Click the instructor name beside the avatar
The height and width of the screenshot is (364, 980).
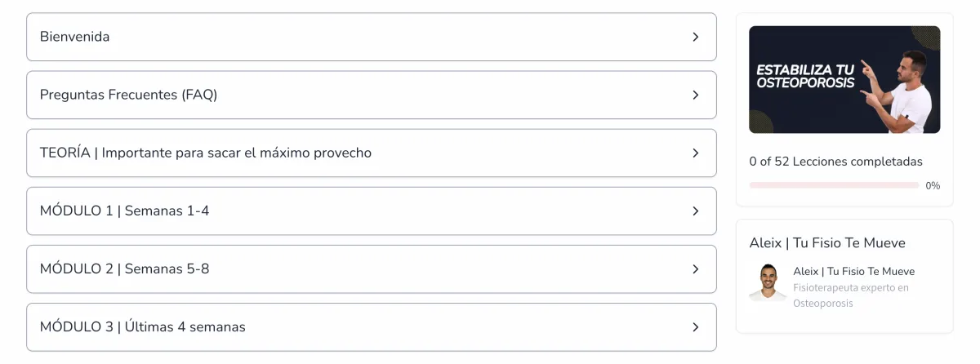pos(853,271)
